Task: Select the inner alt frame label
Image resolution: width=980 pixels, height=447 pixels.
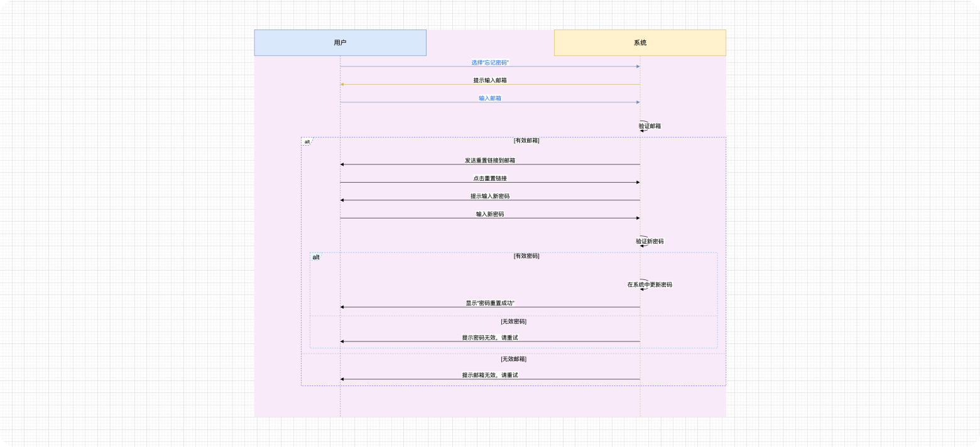Action: (x=316, y=257)
